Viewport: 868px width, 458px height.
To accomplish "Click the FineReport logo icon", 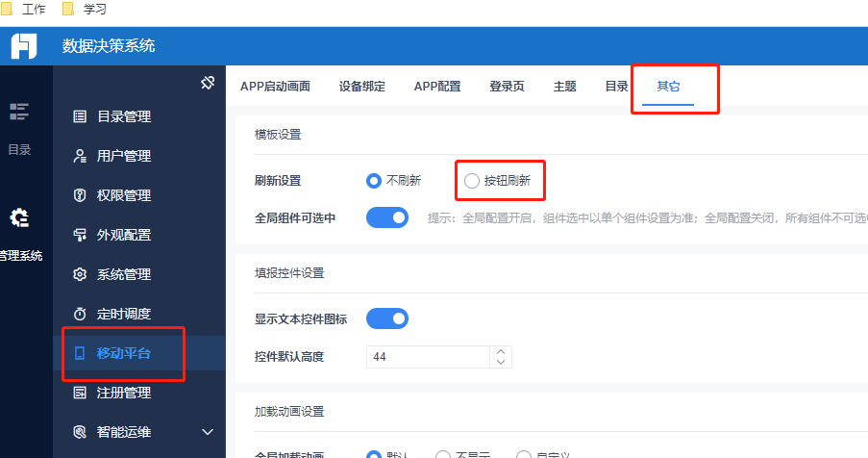I will tap(24, 46).
